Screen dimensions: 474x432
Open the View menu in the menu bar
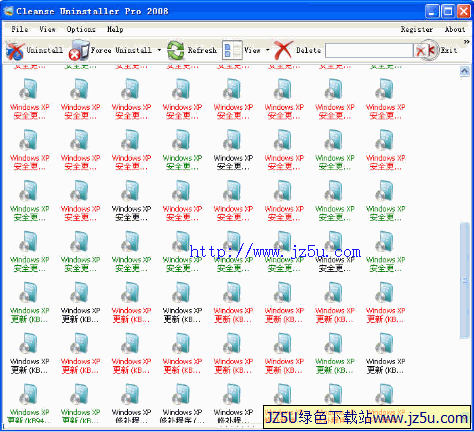[x=47, y=29]
